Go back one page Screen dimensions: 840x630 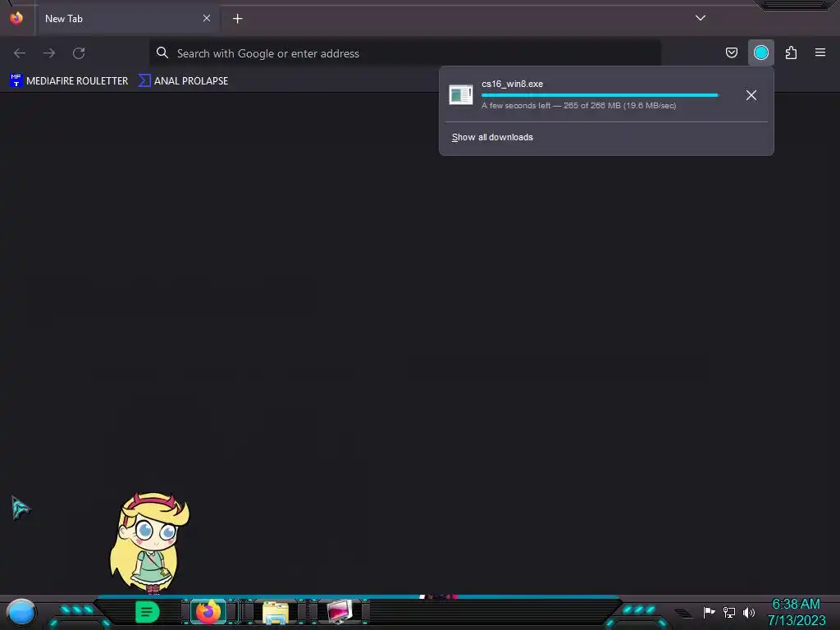[20, 53]
